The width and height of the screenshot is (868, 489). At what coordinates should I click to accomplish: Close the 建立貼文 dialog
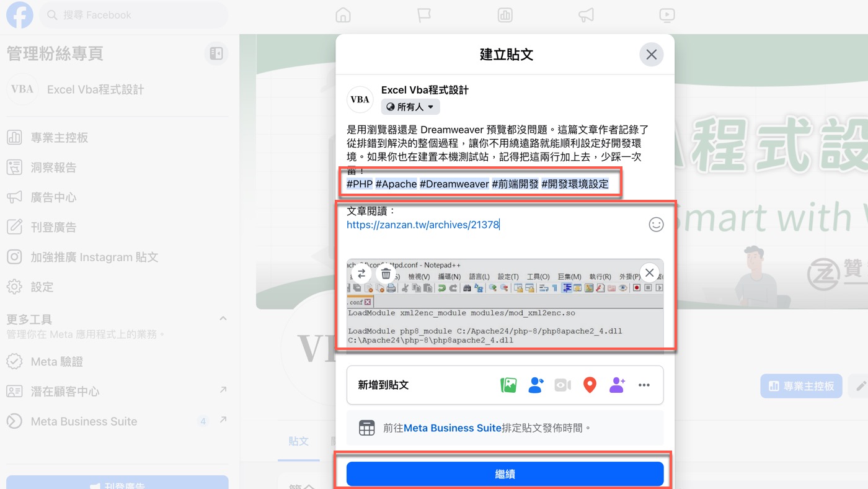pyautogui.click(x=651, y=55)
